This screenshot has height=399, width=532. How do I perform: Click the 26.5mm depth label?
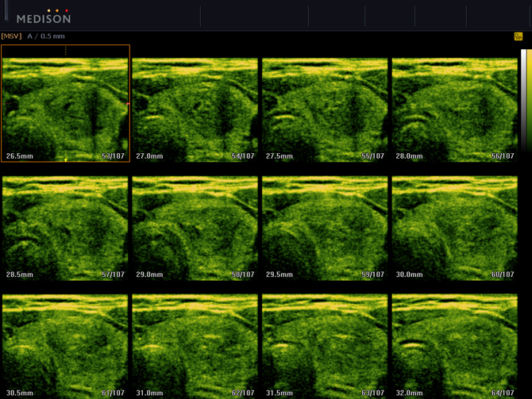(20, 156)
